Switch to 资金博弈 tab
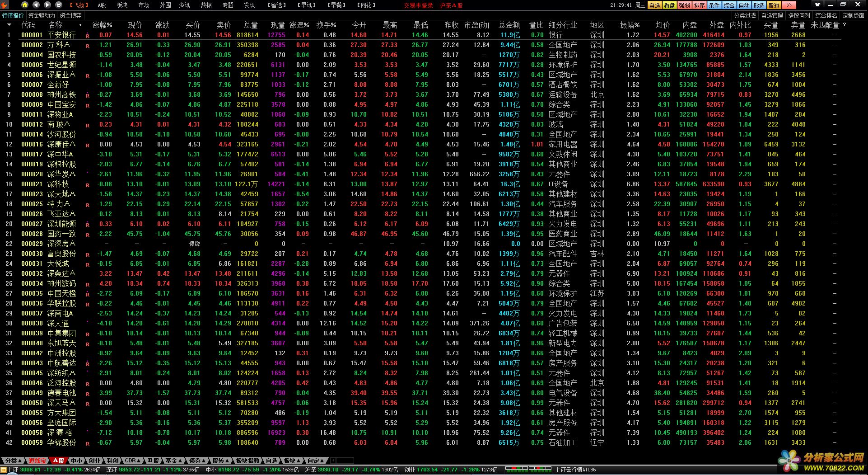The image size is (868, 475). [x=71, y=15]
